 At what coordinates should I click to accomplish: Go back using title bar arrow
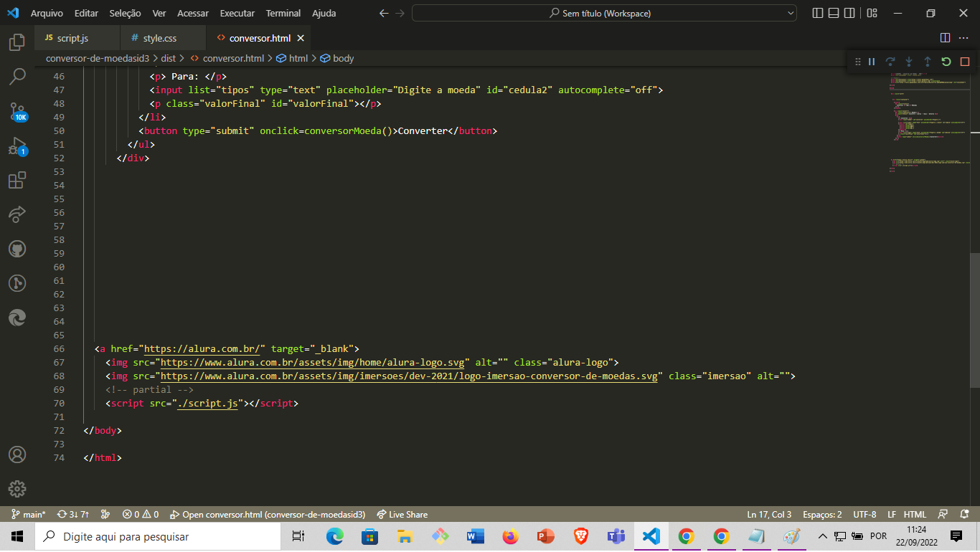[x=384, y=13]
